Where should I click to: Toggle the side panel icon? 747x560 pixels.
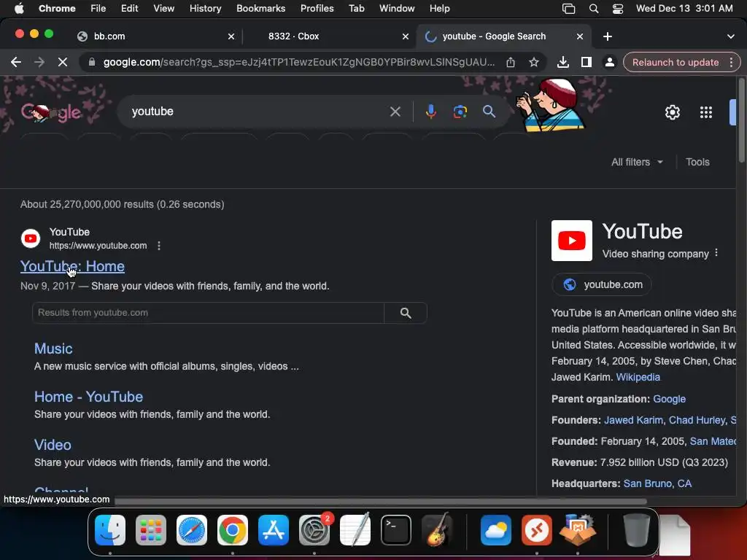(x=586, y=63)
